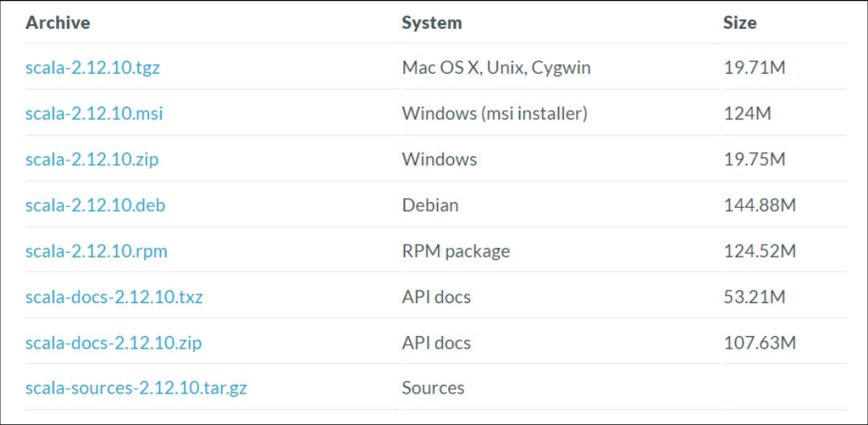This screenshot has height=425, width=868.
Task: Click 'API docs' in the docs zip row
Action: tap(436, 343)
